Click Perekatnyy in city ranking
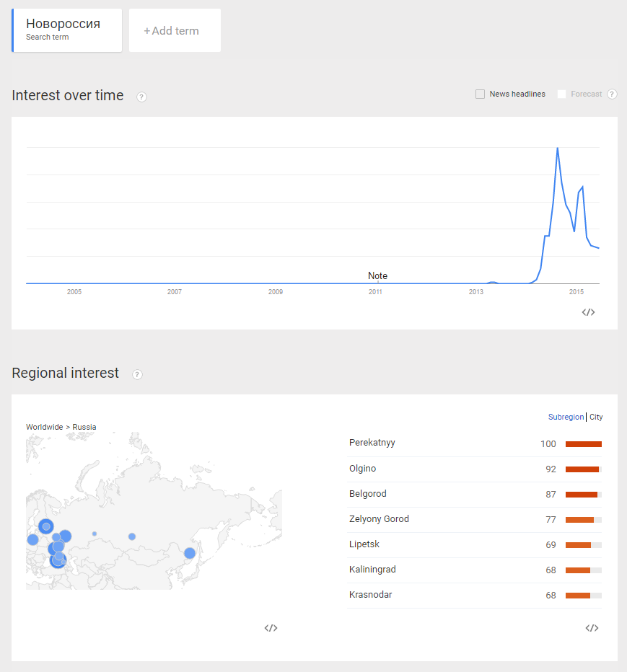Screen dimensions: 627x672 coord(372,443)
